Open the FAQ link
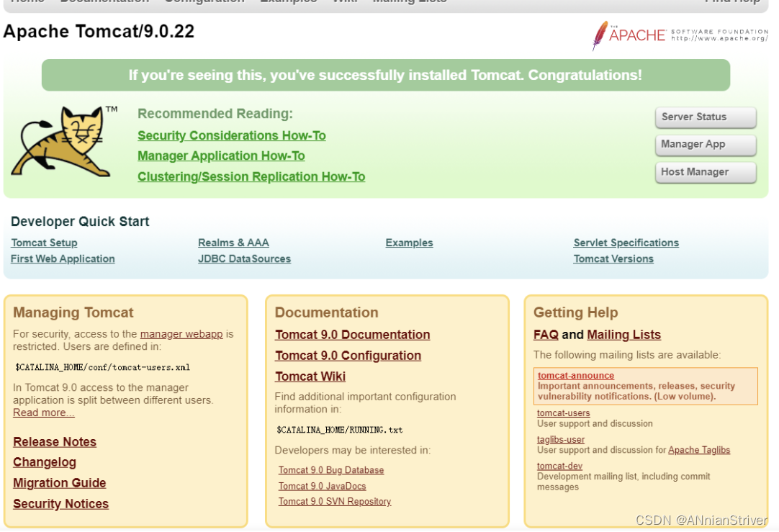 click(546, 335)
